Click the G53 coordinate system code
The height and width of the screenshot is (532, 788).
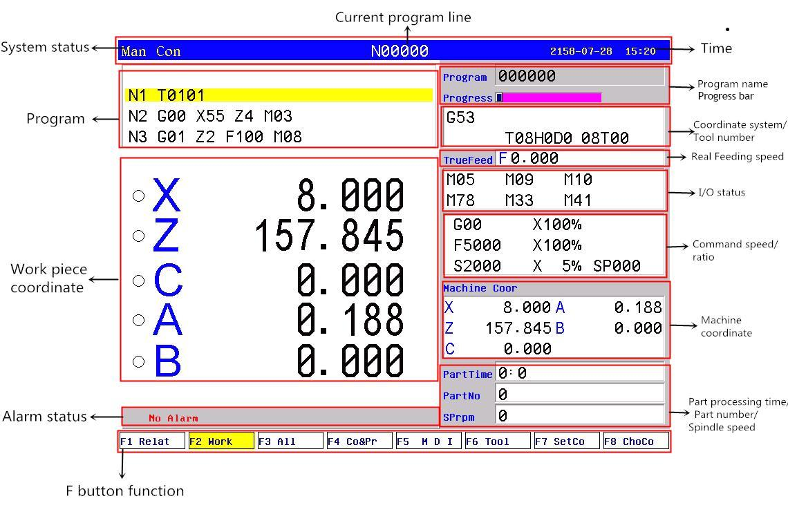(460, 117)
